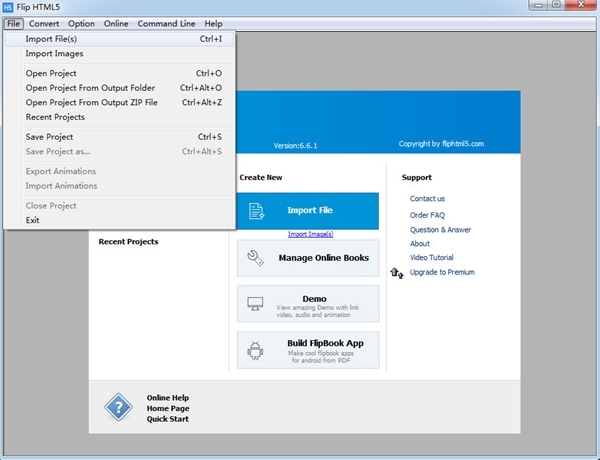
Task: Click the Quick Start link
Action: pos(167,419)
